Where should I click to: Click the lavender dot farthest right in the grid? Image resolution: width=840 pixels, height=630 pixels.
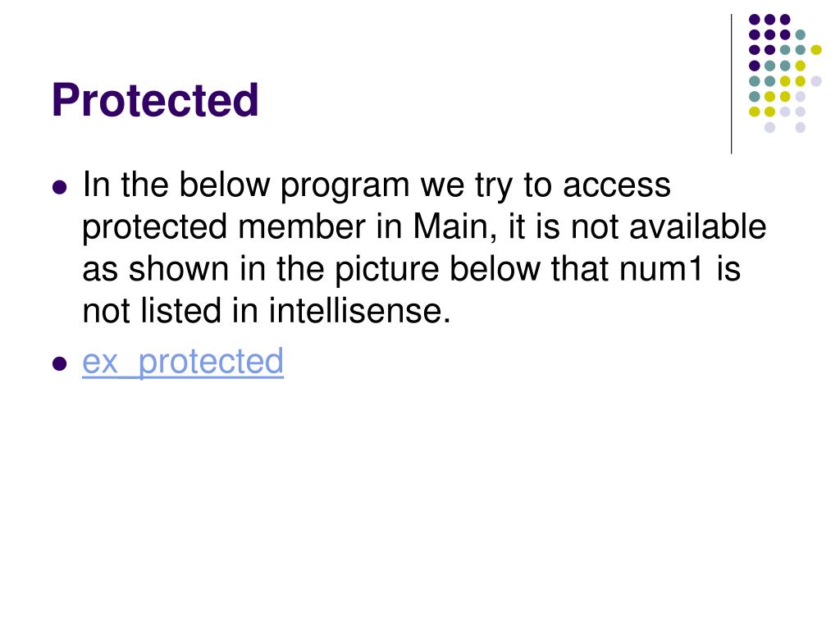[816, 81]
